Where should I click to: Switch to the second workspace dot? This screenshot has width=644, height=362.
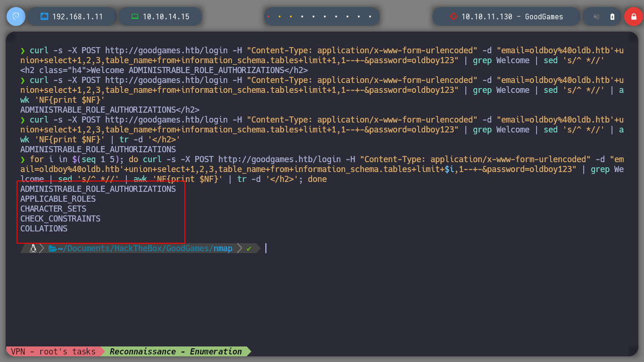[x=280, y=16]
